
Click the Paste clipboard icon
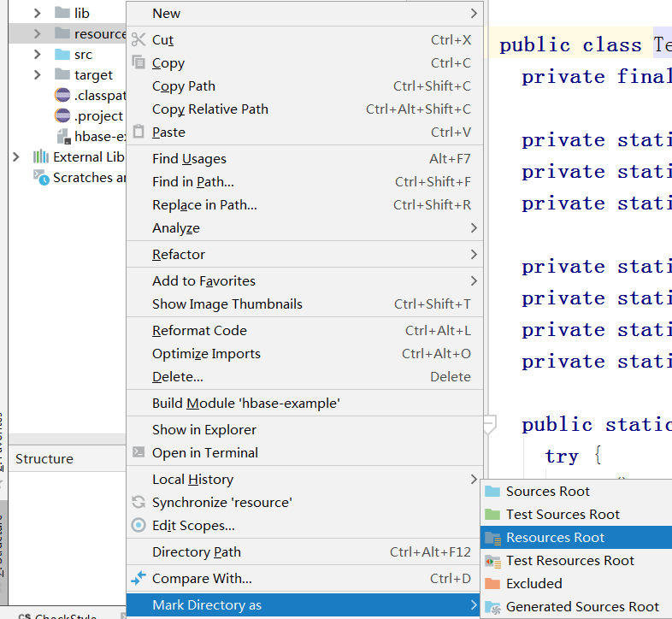[x=139, y=133]
